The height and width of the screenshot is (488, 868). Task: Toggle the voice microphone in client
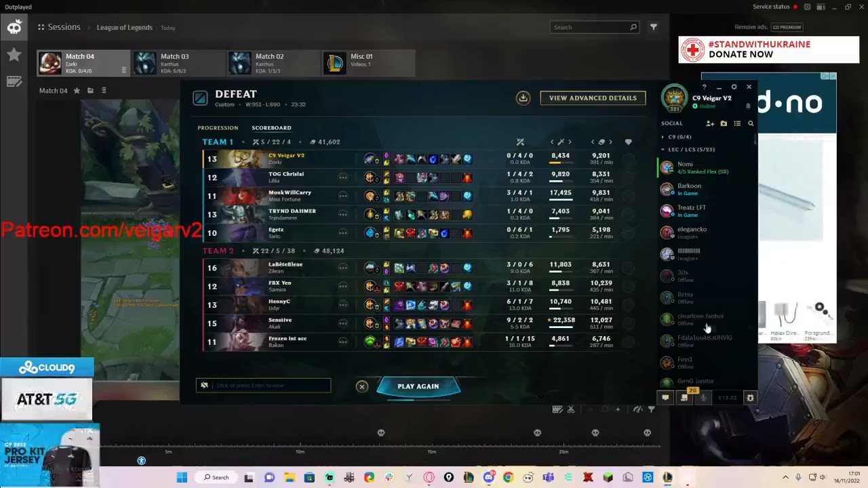703,398
